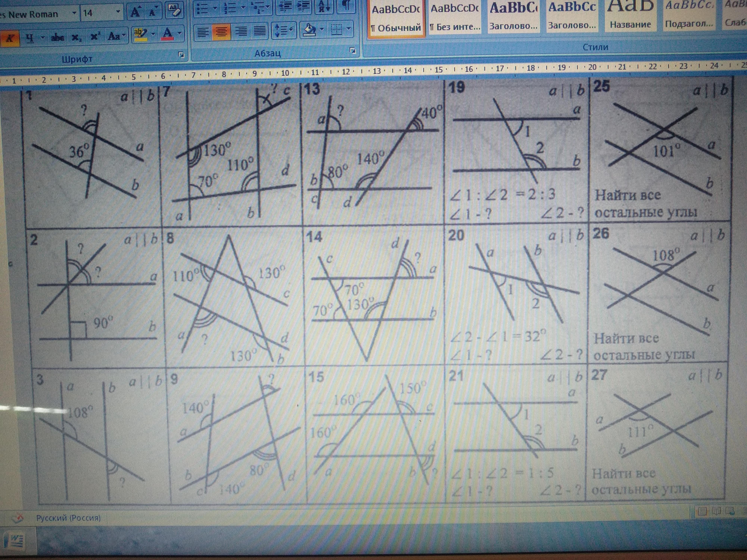747x560 pixels.
Task: Apply strikethrough formatting
Action: click(x=57, y=37)
